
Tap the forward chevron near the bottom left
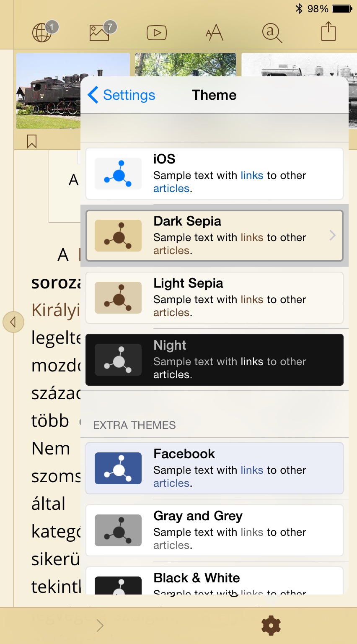[x=100, y=625]
